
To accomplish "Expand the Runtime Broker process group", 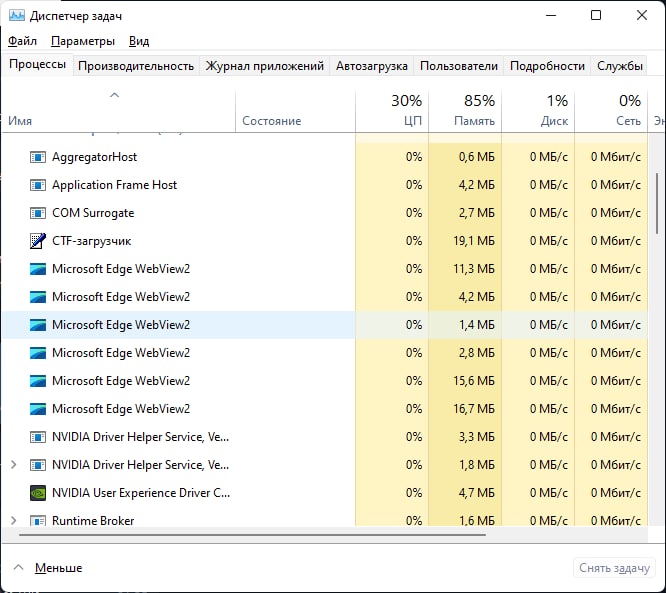I will click(14, 520).
